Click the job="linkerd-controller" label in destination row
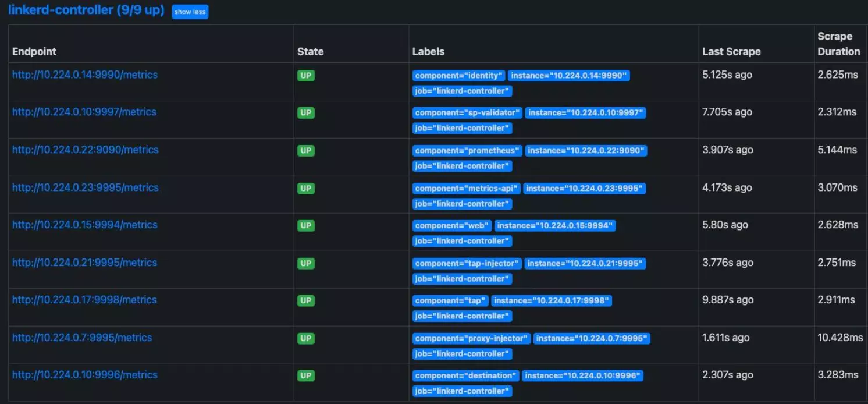 pyautogui.click(x=463, y=391)
